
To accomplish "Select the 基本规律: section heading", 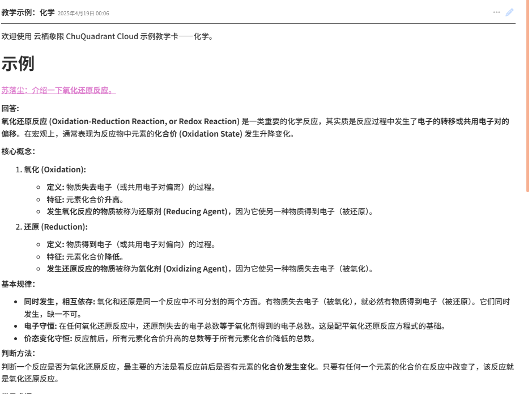I will point(18,284).
